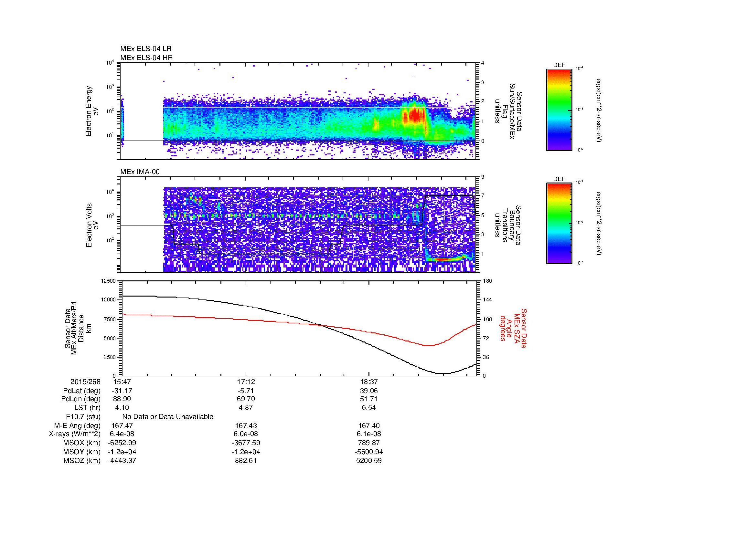Click X-rays value 6.4e-08

tap(122, 434)
